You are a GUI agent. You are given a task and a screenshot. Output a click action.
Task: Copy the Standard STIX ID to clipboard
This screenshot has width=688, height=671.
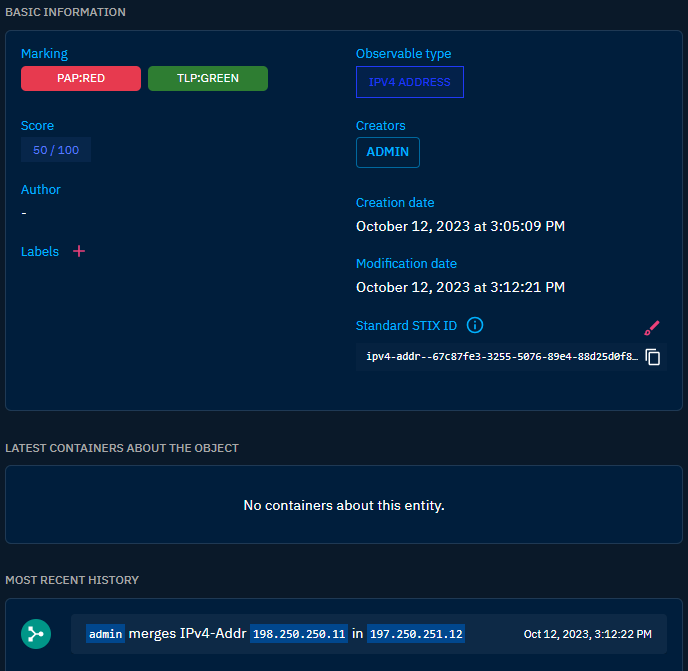652,357
